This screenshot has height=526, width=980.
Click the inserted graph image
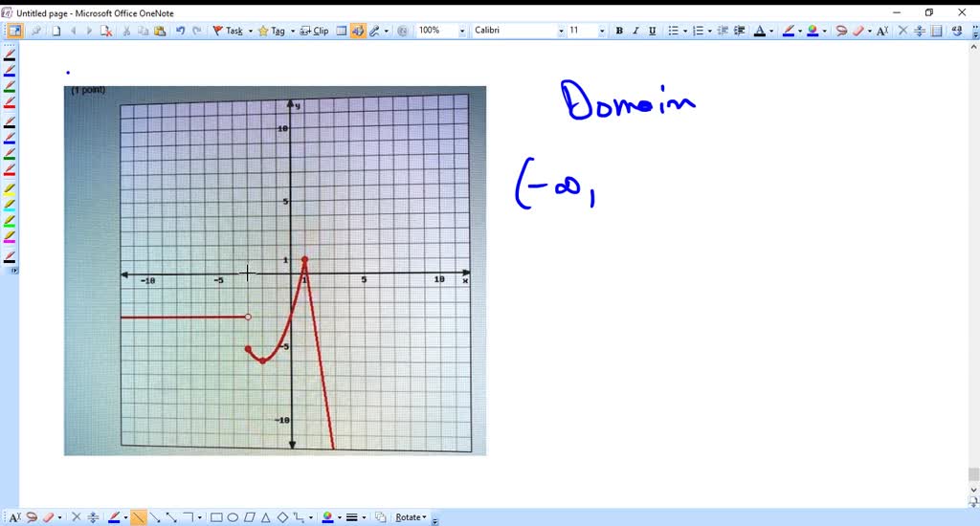[275, 271]
